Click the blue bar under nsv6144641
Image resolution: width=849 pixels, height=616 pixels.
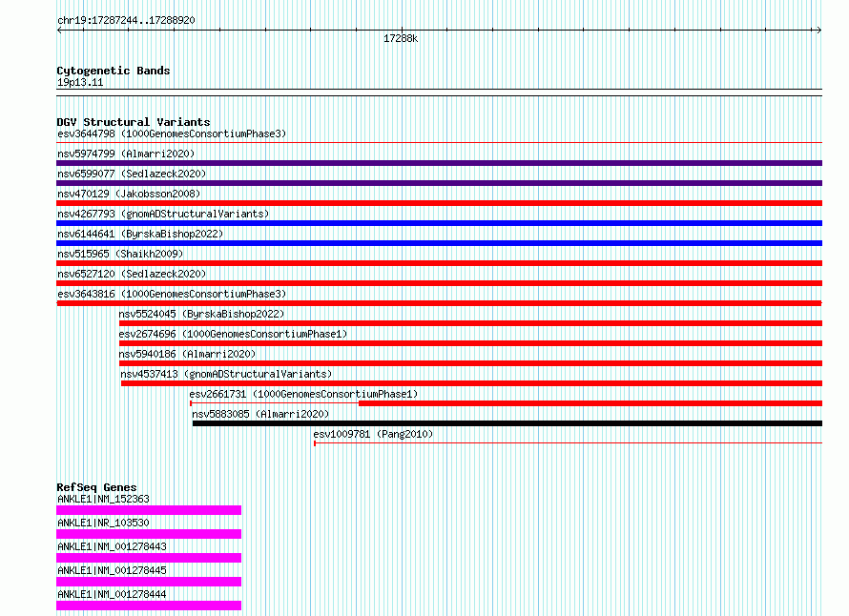click(439, 243)
